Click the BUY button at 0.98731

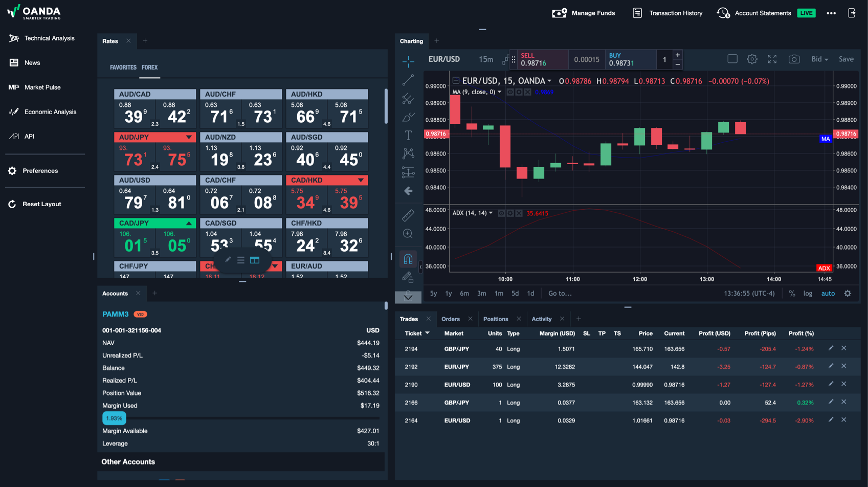tap(631, 59)
